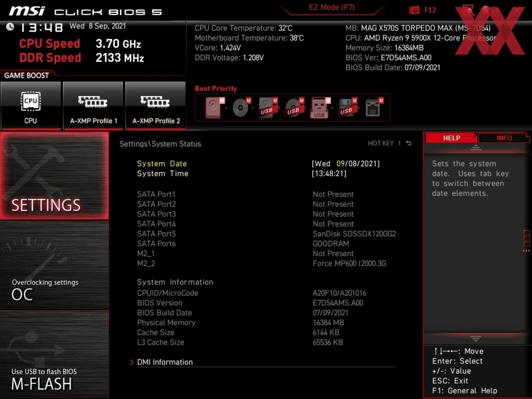Click the CPUID/MicroCode label
532x399 pixels.
167,293
